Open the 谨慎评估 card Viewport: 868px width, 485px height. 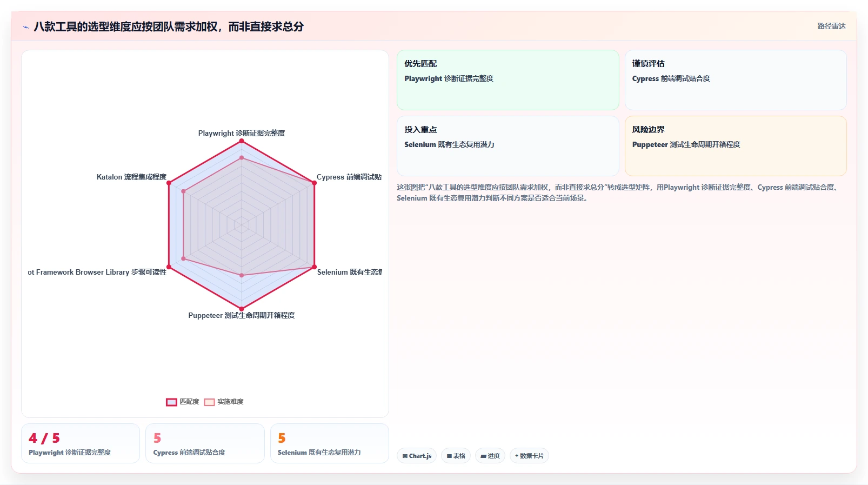736,80
